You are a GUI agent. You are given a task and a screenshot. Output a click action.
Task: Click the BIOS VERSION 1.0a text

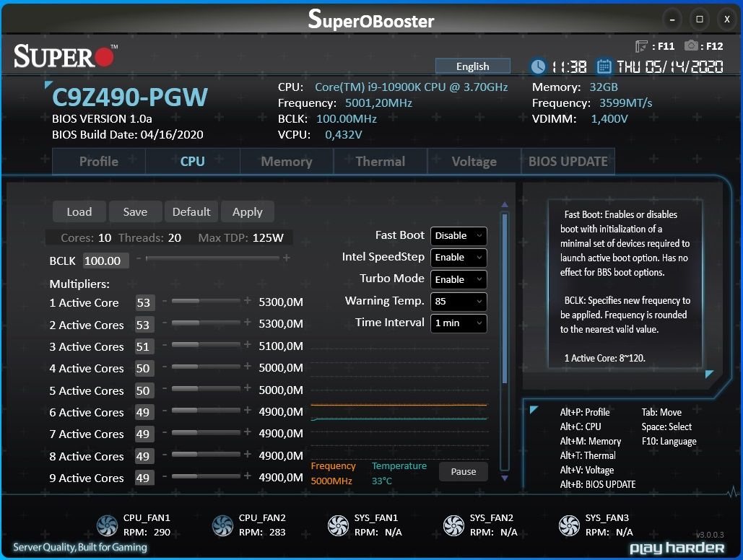coord(102,118)
